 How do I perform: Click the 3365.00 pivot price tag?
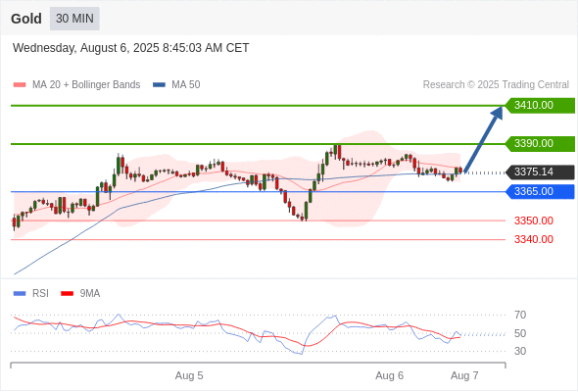click(540, 192)
